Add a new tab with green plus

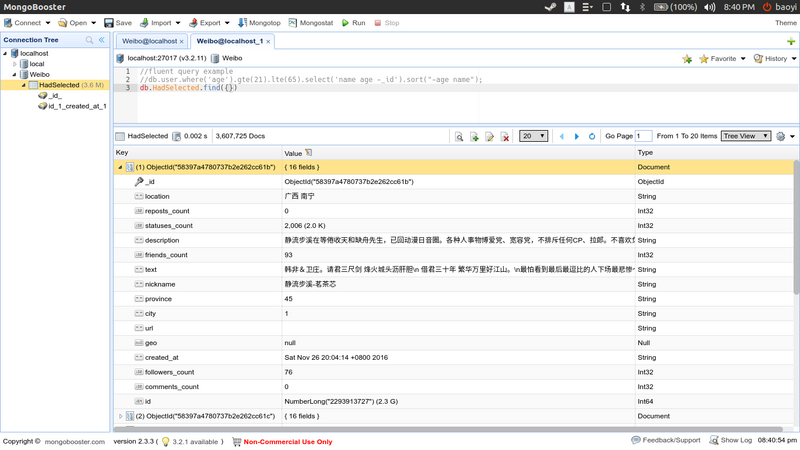pyautogui.click(x=791, y=41)
